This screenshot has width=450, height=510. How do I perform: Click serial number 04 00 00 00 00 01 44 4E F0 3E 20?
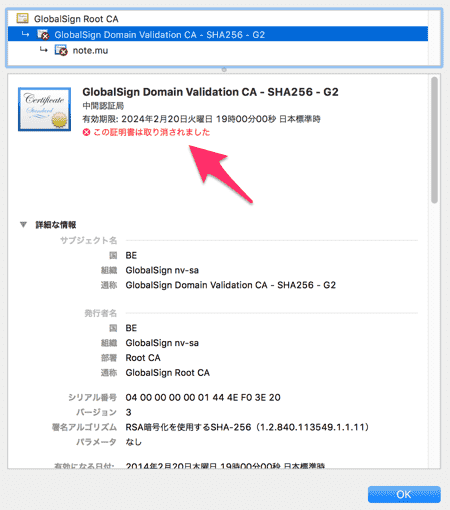pyautogui.click(x=203, y=397)
